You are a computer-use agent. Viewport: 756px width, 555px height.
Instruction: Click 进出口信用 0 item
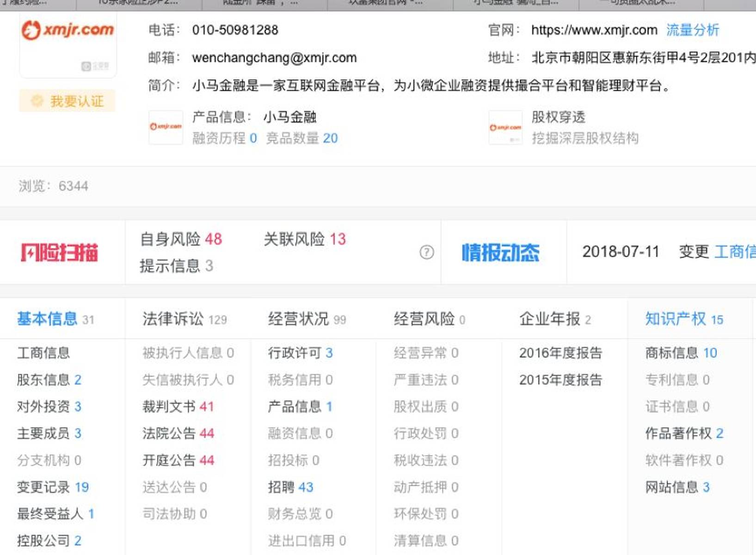tap(307, 541)
